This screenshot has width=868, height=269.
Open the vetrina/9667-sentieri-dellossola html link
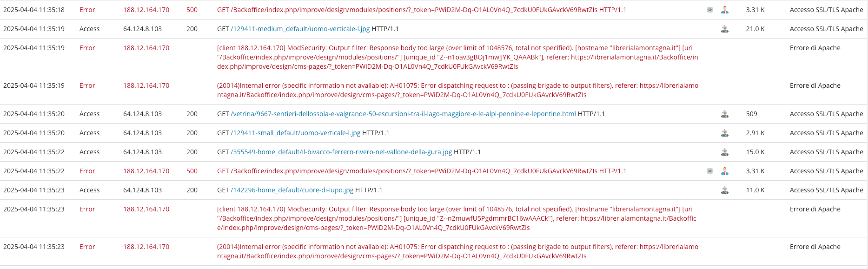coord(403,114)
